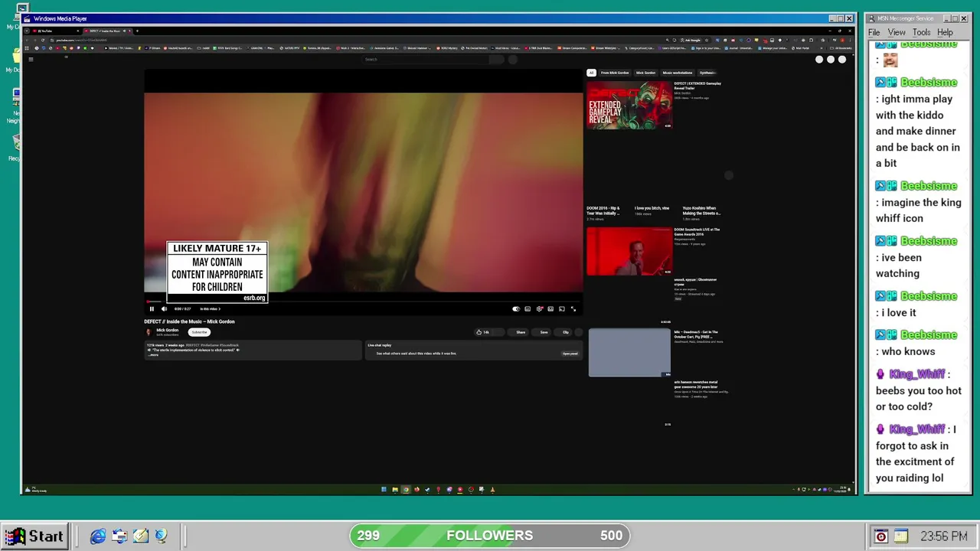This screenshot has width=980, height=551.
Task: Open the third quick launch icon
Action: (x=141, y=536)
